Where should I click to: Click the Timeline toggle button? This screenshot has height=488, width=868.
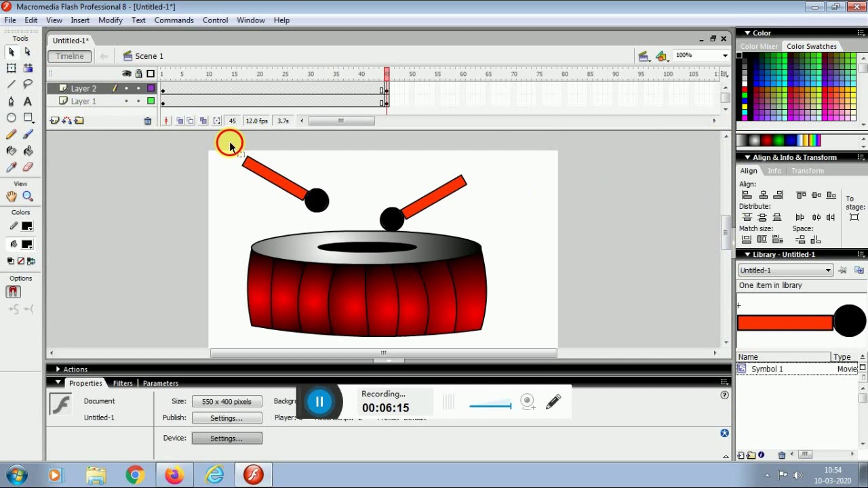point(70,56)
